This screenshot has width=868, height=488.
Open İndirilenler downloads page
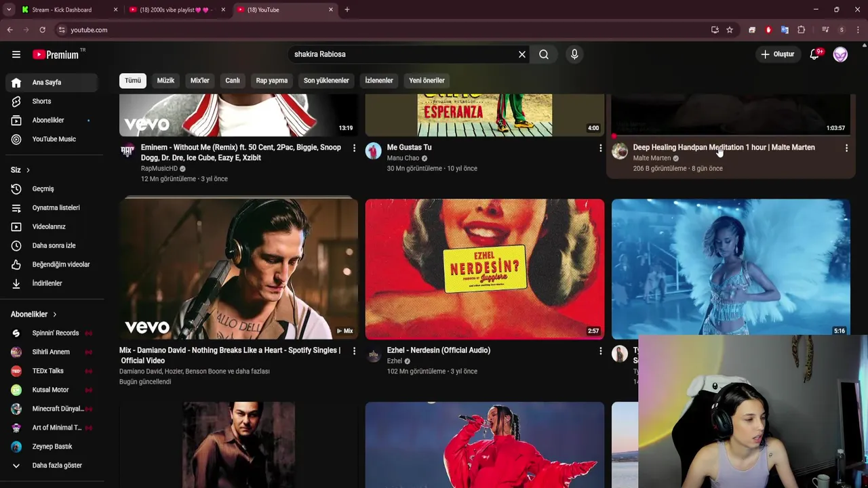click(x=52, y=284)
